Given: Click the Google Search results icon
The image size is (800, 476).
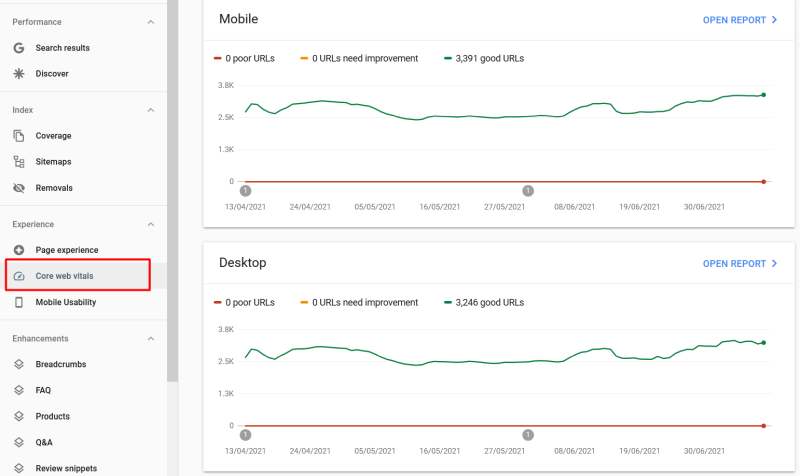Looking at the screenshot, I should [19, 48].
